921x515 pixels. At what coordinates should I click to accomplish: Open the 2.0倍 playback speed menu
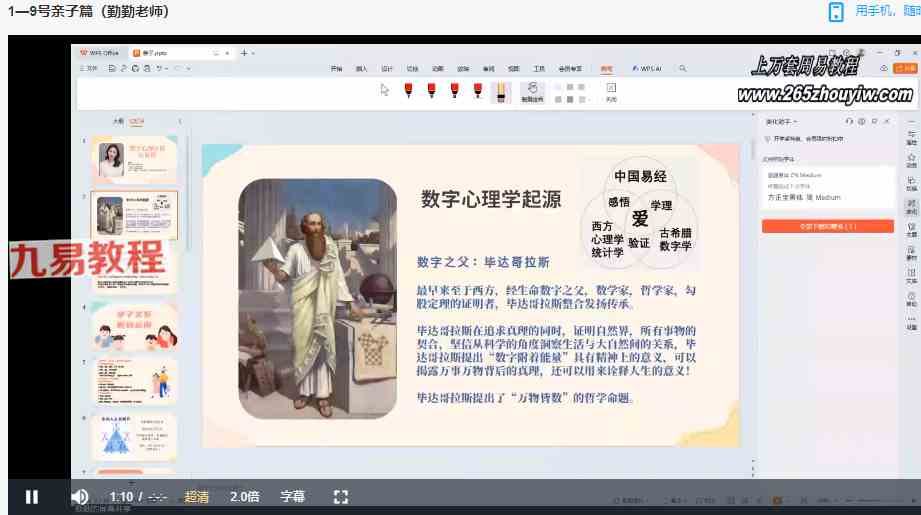245,497
